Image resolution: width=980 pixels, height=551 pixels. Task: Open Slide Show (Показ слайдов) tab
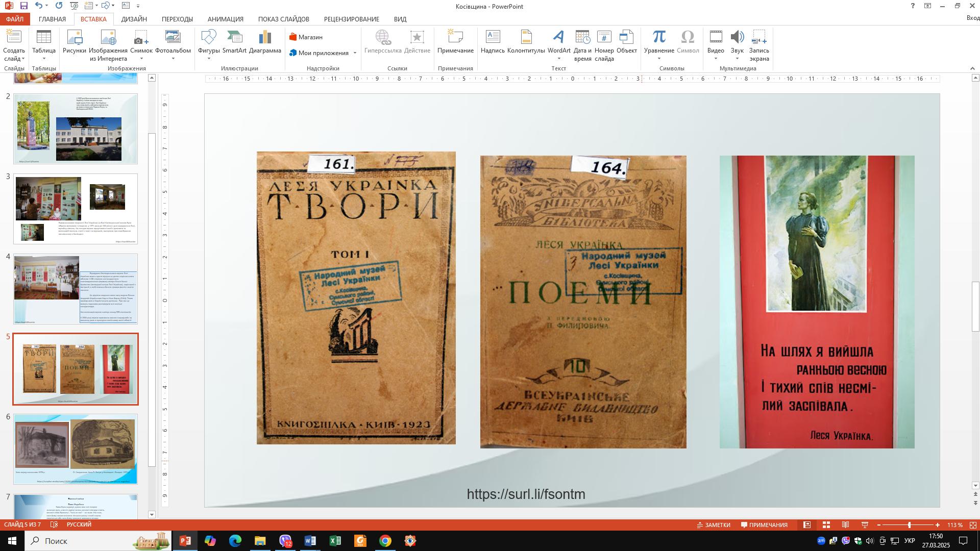point(283,19)
